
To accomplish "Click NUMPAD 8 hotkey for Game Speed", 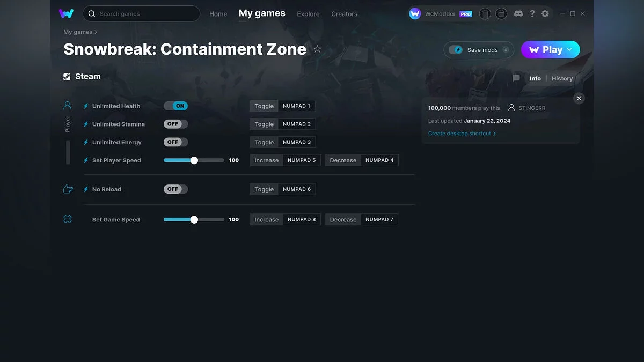I will [x=302, y=219].
